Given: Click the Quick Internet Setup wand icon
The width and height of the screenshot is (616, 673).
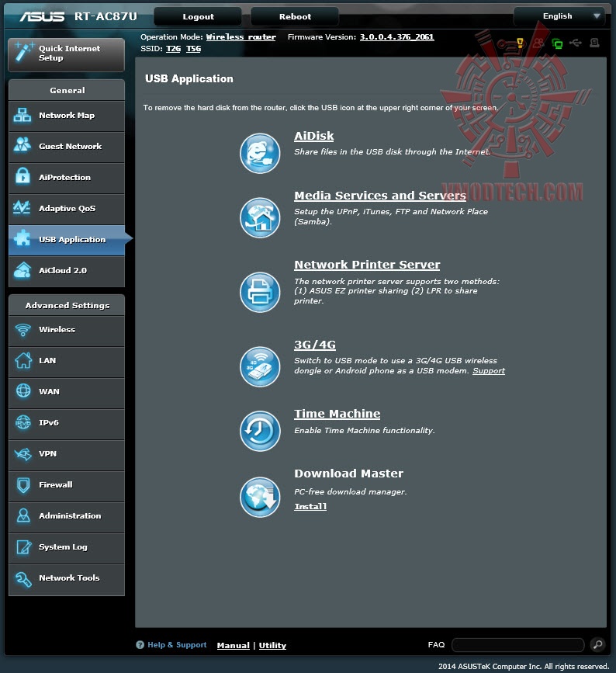Looking at the screenshot, I should (24, 52).
